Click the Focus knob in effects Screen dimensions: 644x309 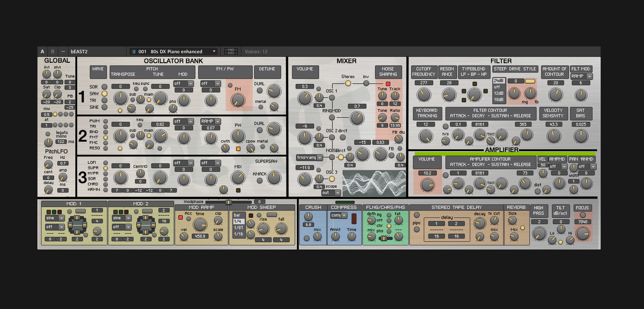583,234
